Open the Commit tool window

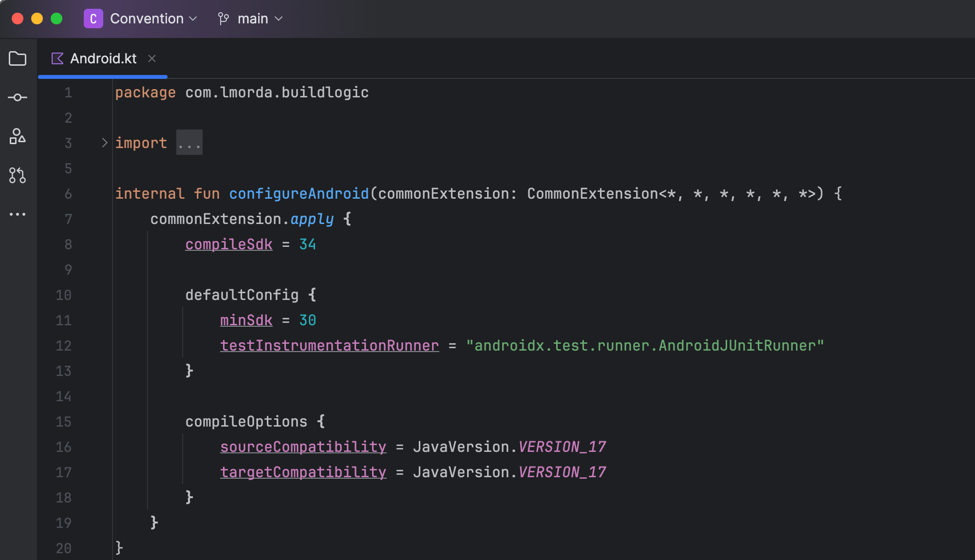(18, 98)
